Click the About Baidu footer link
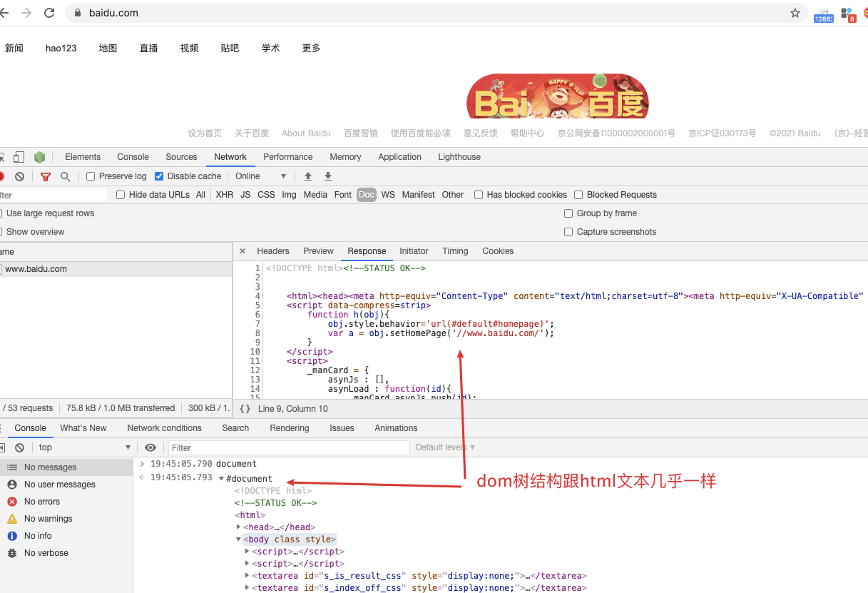 [x=306, y=133]
